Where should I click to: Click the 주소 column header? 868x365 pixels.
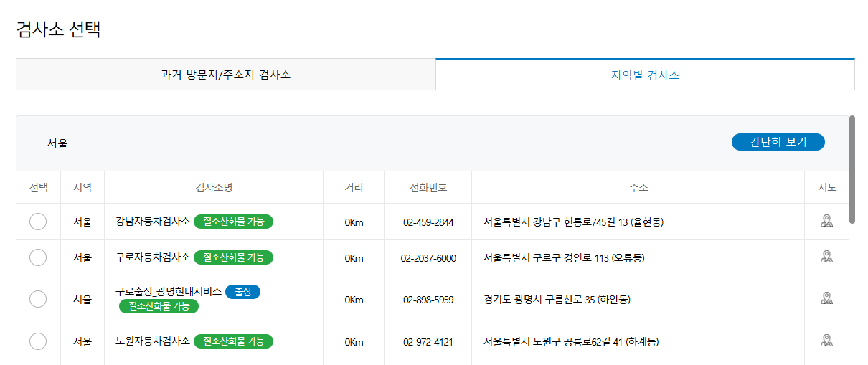638,187
